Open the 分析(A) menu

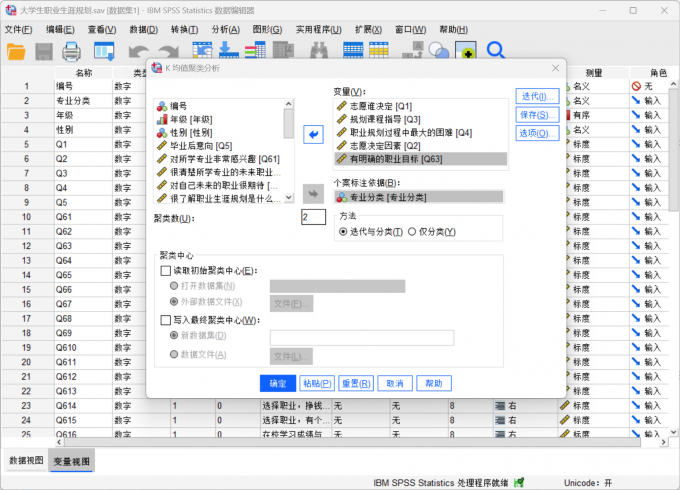point(225,29)
